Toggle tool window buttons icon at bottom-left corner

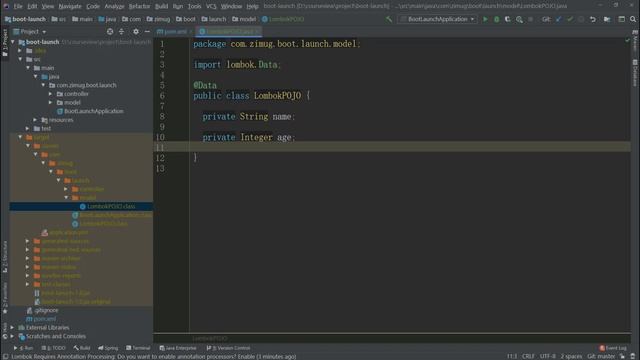tap(5, 356)
